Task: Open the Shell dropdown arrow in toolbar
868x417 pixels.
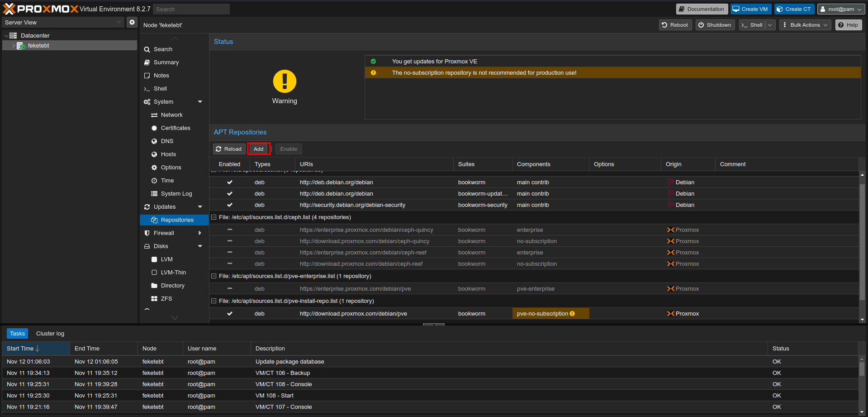Action: coord(770,25)
